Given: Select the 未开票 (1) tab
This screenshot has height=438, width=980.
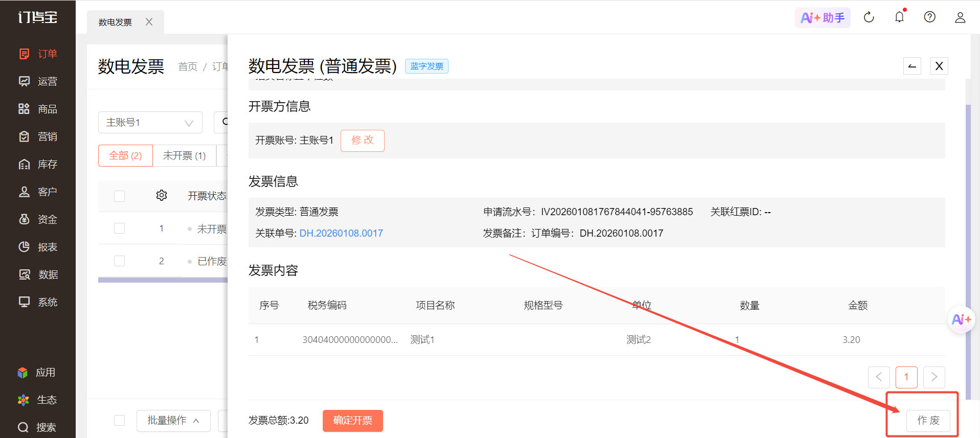Looking at the screenshot, I should [x=184, y=155].
